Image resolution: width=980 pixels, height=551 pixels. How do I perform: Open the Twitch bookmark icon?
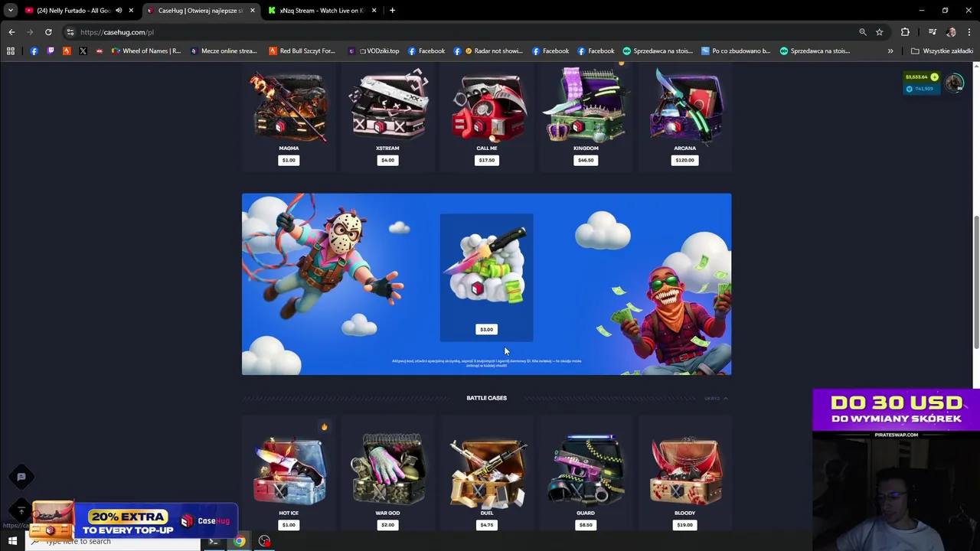(51, 51)
